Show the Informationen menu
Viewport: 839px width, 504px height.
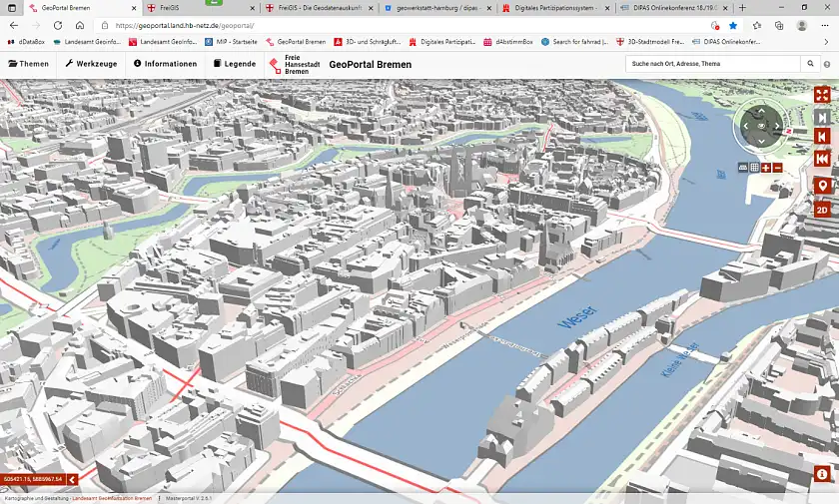tap(165, 64)
